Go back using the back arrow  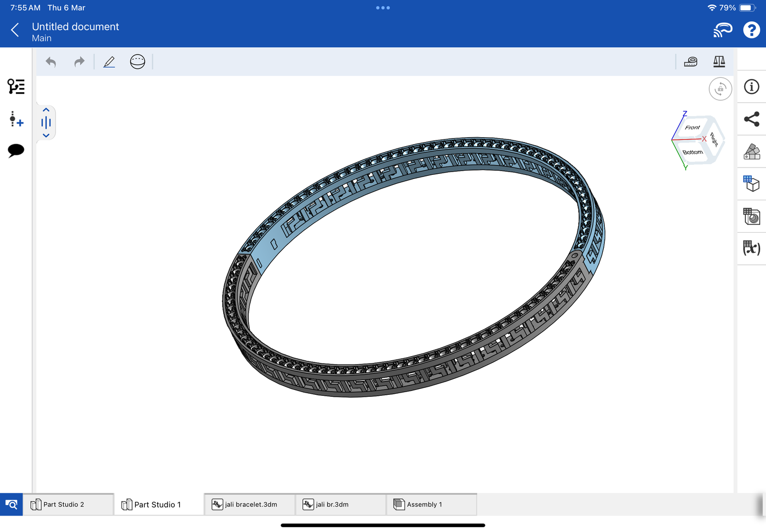[15, 30]
